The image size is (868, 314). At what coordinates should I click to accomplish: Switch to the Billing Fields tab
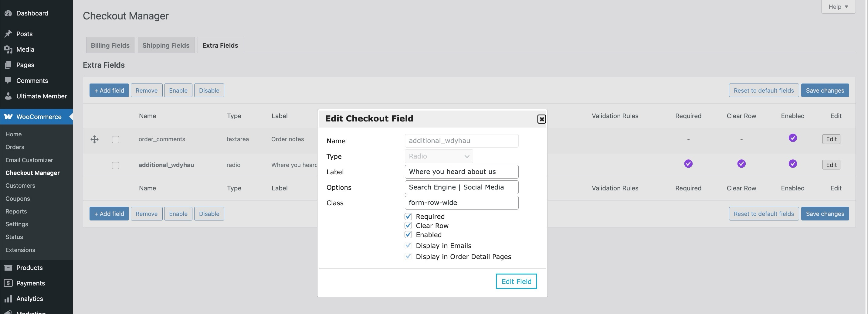(x=110, y=45)
